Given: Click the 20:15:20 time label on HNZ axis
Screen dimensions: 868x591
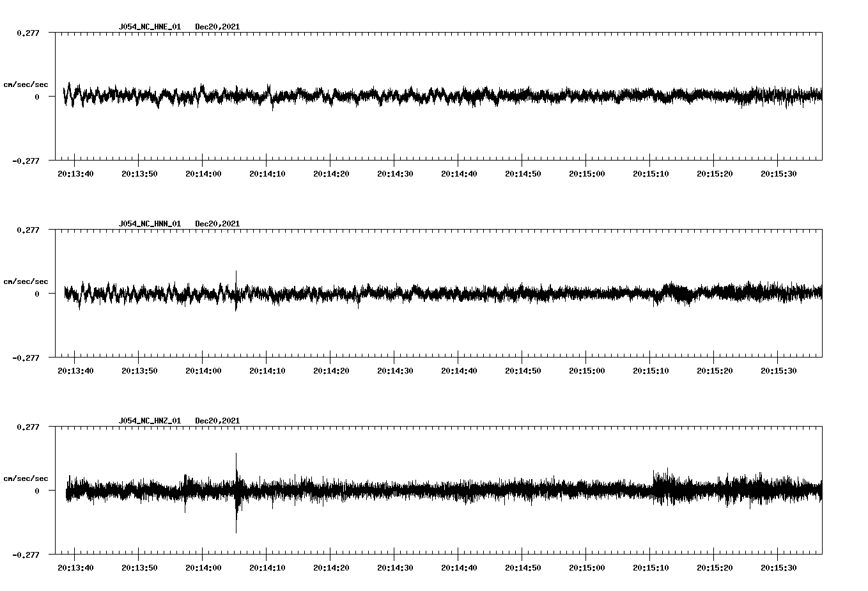Looking at the screenshot, I should 715,567.
